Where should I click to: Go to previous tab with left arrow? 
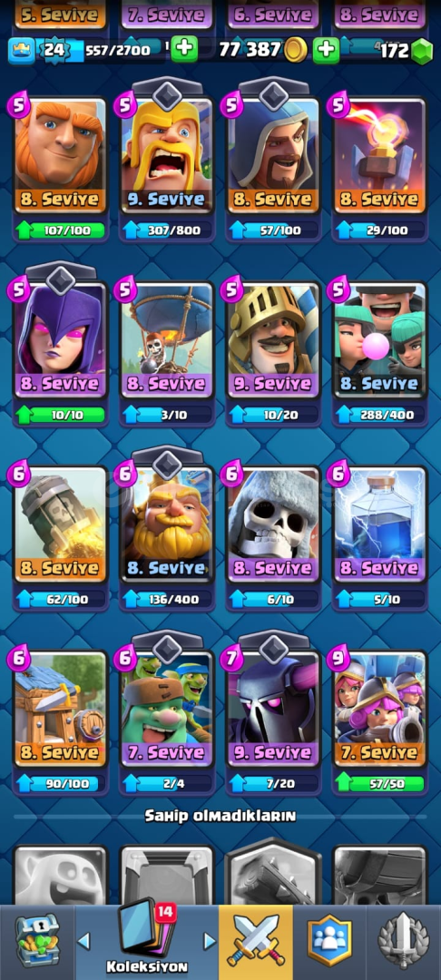[x=83, y=941]
